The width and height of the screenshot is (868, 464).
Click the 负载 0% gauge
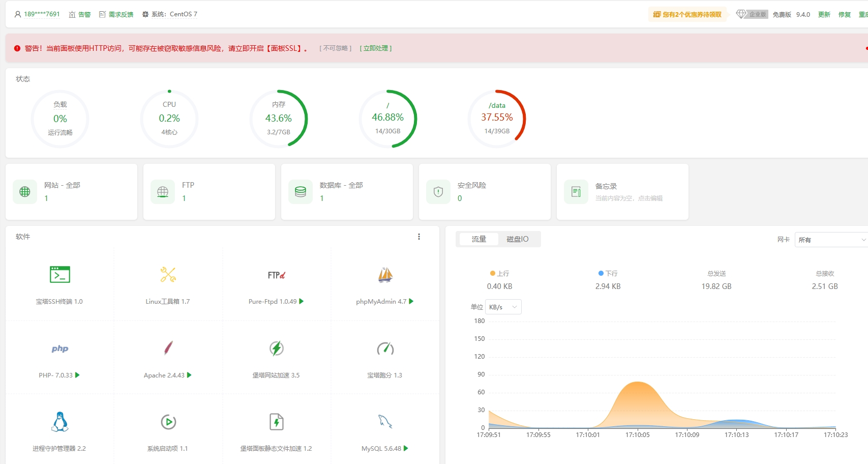click(60, 119)
